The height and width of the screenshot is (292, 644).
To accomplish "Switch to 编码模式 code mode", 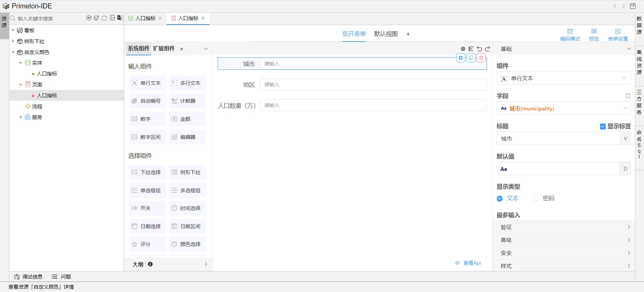I will click(x=570, y=35).
